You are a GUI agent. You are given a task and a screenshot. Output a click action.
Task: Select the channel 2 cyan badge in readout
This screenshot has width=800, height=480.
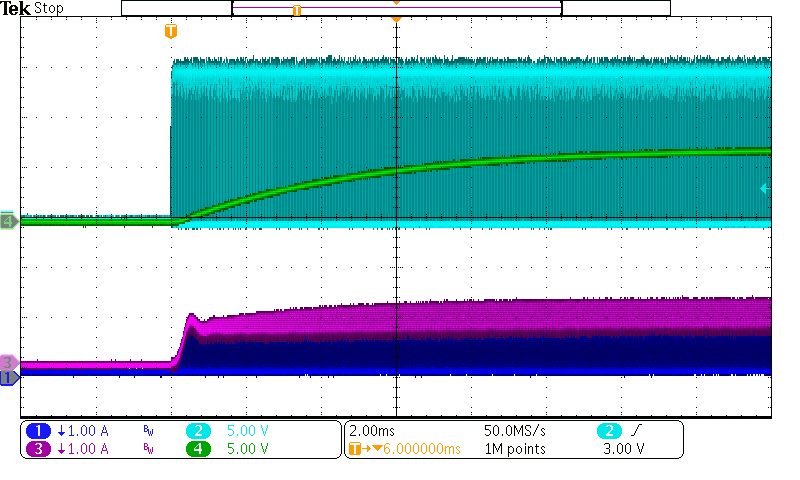[x=198, y=430]
